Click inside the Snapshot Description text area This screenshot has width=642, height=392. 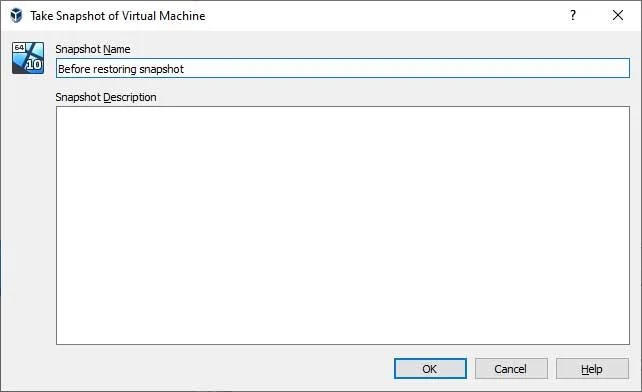pos(343,225)
